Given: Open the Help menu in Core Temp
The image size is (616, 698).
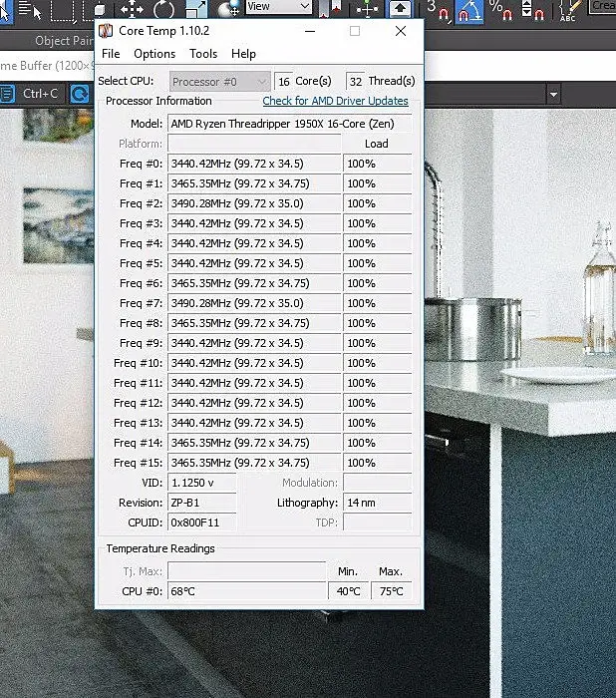Looking at the screenshot, I should point(243,54).
